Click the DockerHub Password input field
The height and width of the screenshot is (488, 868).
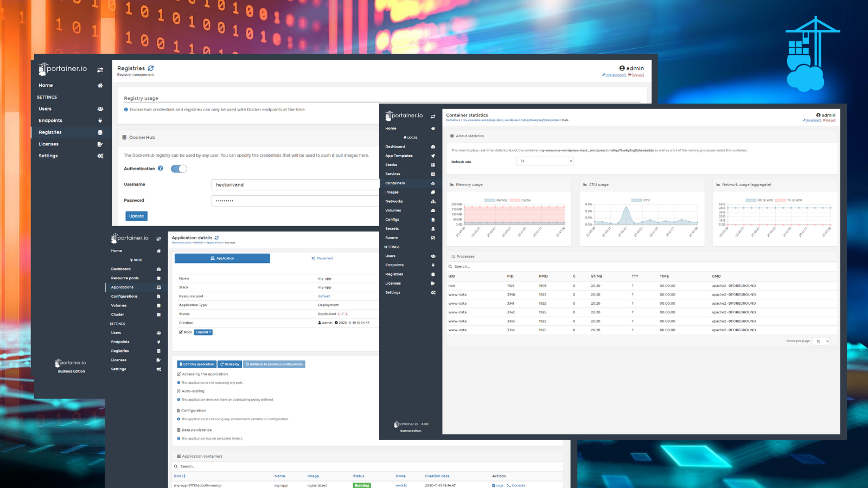[x=295, y=201]
